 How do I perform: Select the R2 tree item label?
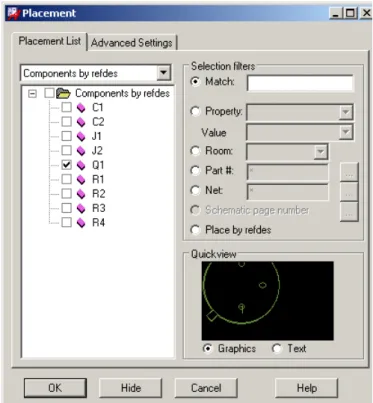pyautogui.click(x=99, y=194)
